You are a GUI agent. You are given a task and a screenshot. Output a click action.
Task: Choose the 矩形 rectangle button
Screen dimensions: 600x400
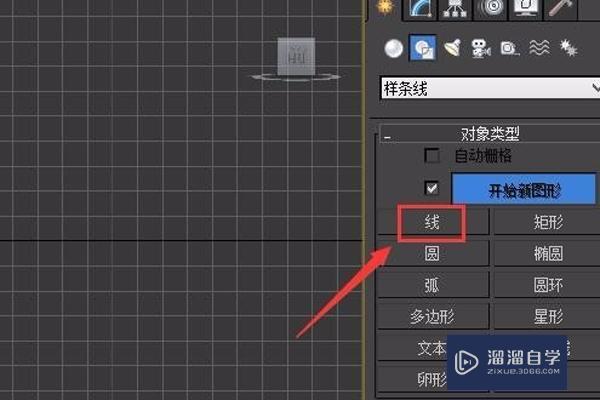[x=547, y=222]
